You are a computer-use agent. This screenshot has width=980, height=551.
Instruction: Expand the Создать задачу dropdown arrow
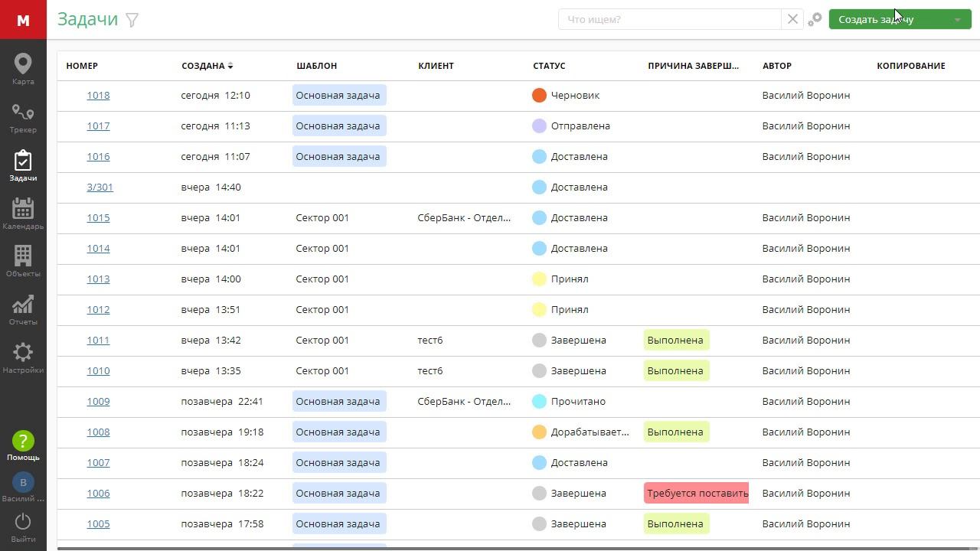pyautogui.click(x=957, y=20)
